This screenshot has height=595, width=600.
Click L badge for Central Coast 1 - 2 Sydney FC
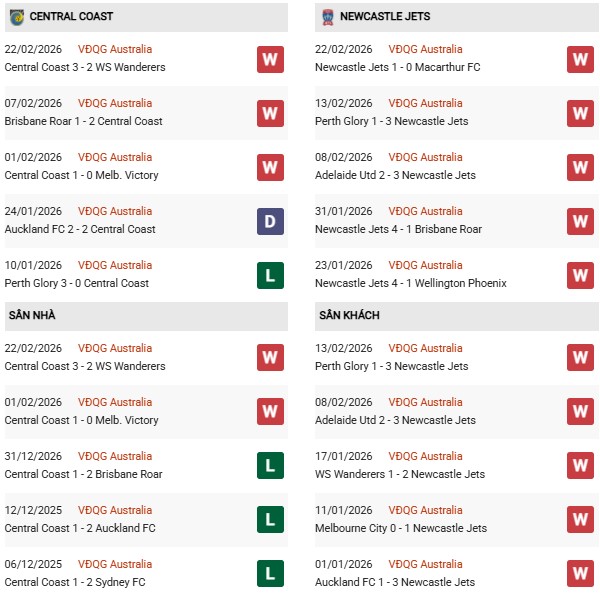[270, 574]
